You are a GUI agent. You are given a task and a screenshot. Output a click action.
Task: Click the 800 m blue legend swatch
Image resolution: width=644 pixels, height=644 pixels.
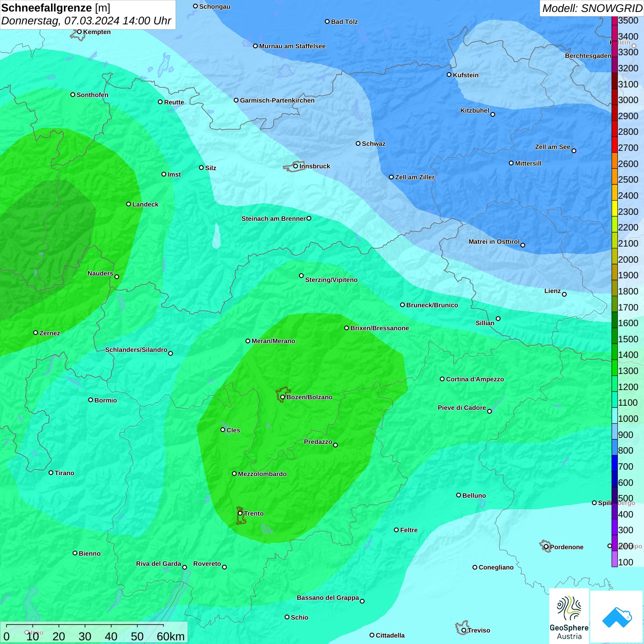(615, 447)
